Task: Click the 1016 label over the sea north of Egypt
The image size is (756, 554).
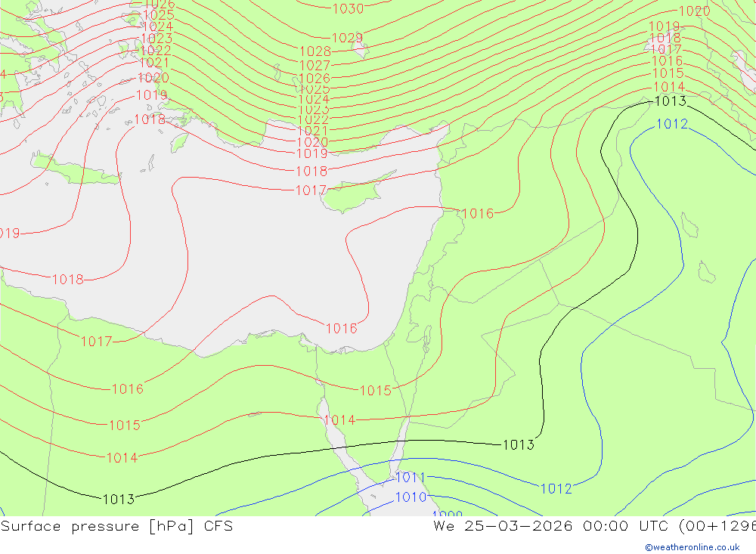Action: [x=342, y=328]
